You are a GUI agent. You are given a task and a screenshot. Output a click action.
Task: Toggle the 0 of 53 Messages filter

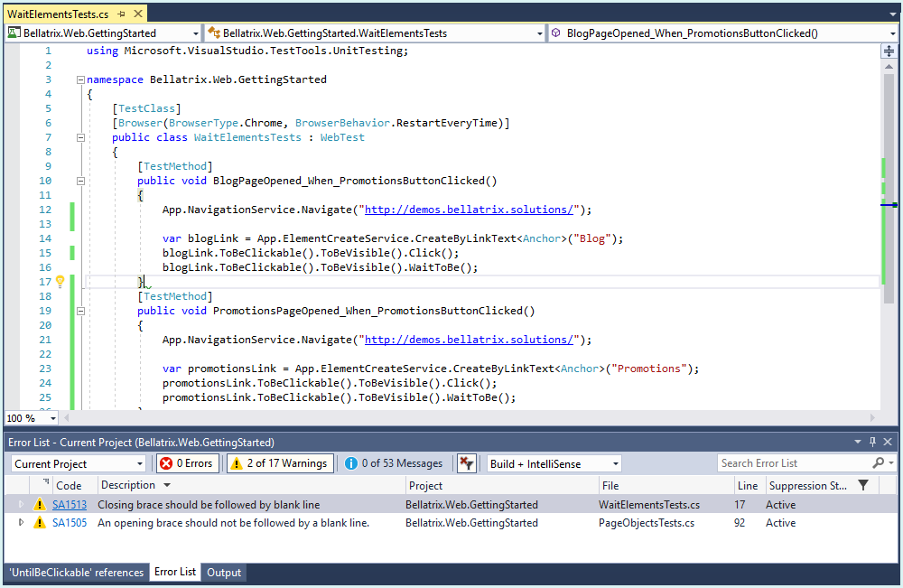click(x=395, y=463)
